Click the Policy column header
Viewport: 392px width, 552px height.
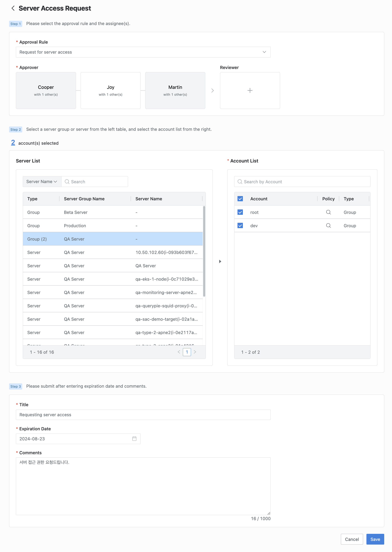(x=328, y=199)
